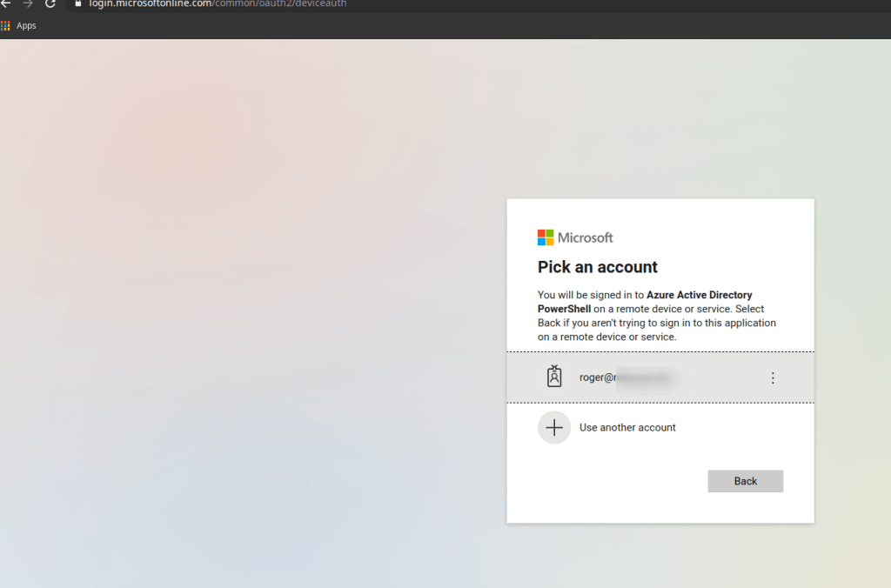891x588 pixels.
Task: Click the 'Apps' bookmark label
Action: pos(26,26)
